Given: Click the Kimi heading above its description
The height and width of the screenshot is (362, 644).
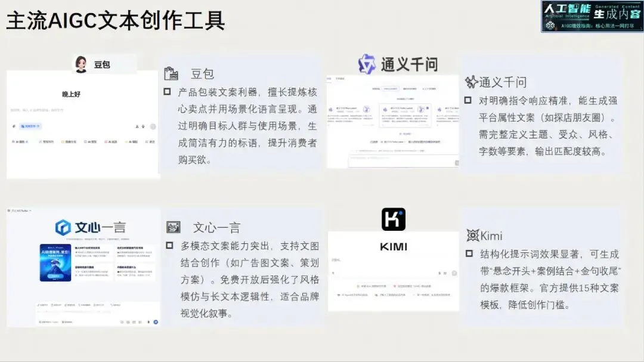Looking at the screenshot, I should (491, 236).
